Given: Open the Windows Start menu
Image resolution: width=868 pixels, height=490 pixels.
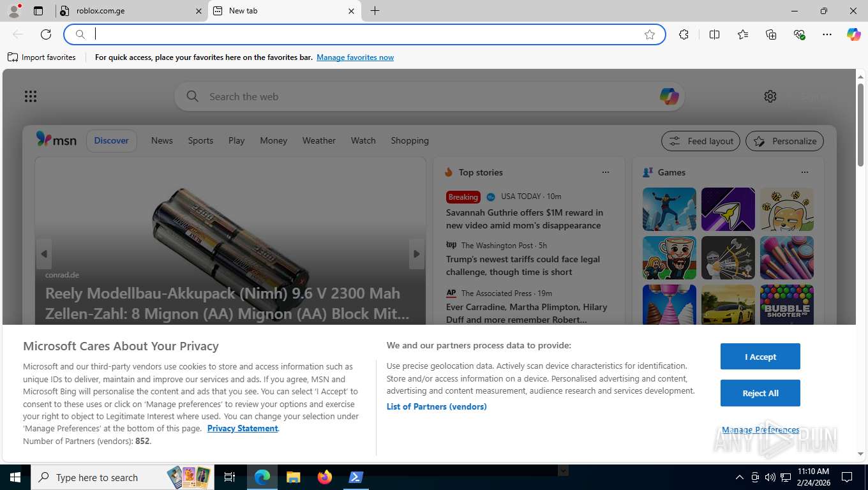Looking at the screenshot, I should coord(15,477).
